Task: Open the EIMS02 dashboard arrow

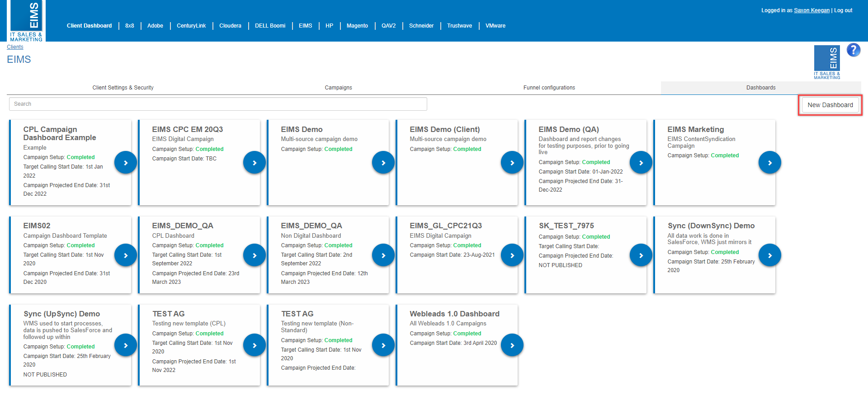Action: [126, 255]
